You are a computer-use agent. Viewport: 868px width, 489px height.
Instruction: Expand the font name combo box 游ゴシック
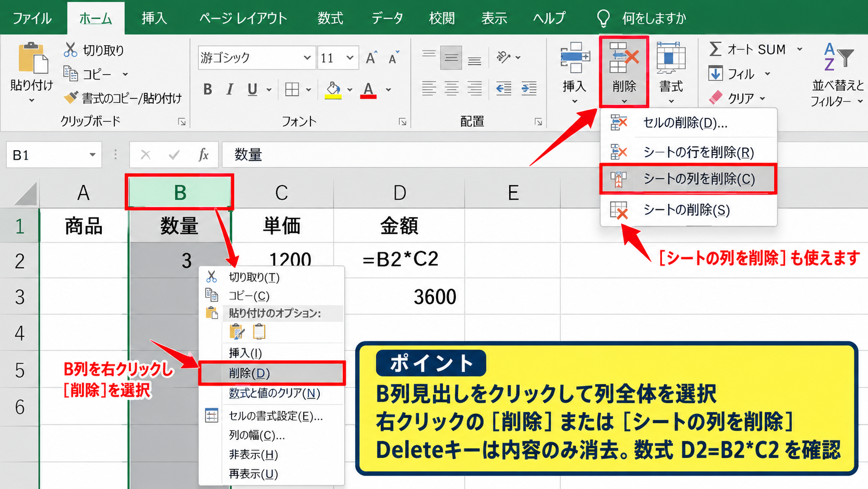[x=307, y=58]
